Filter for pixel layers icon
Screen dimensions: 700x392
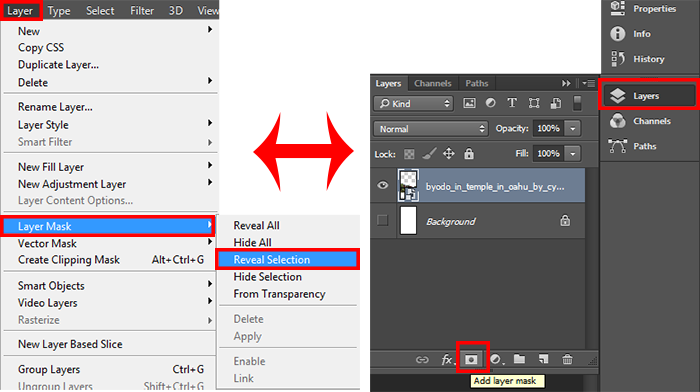469,103
